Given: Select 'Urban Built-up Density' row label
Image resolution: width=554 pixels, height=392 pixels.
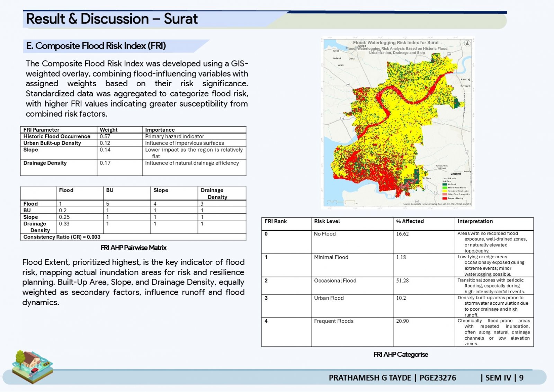Looking at the screenshot, I should 52,143.
